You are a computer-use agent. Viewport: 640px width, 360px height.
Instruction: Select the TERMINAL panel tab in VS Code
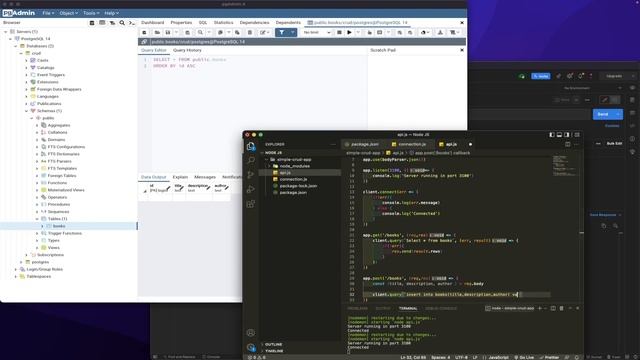(408, 308)
